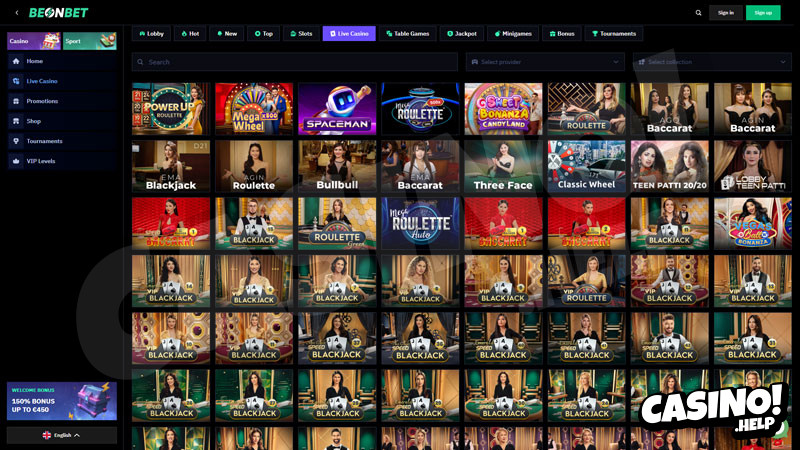
Task: Click the Shop icon in the sidebar
Action: pos(16,121)
